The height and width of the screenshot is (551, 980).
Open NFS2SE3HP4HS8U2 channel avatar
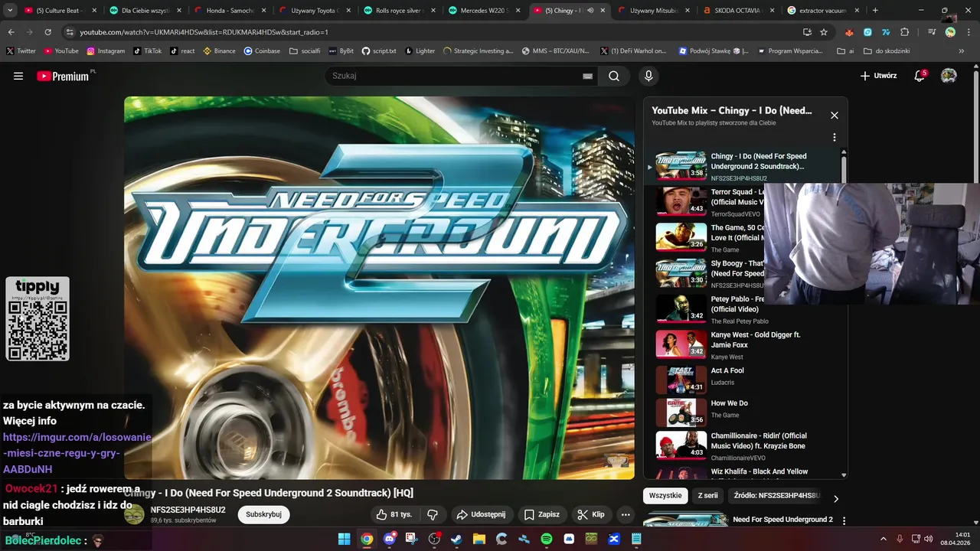tap(134, 514)
